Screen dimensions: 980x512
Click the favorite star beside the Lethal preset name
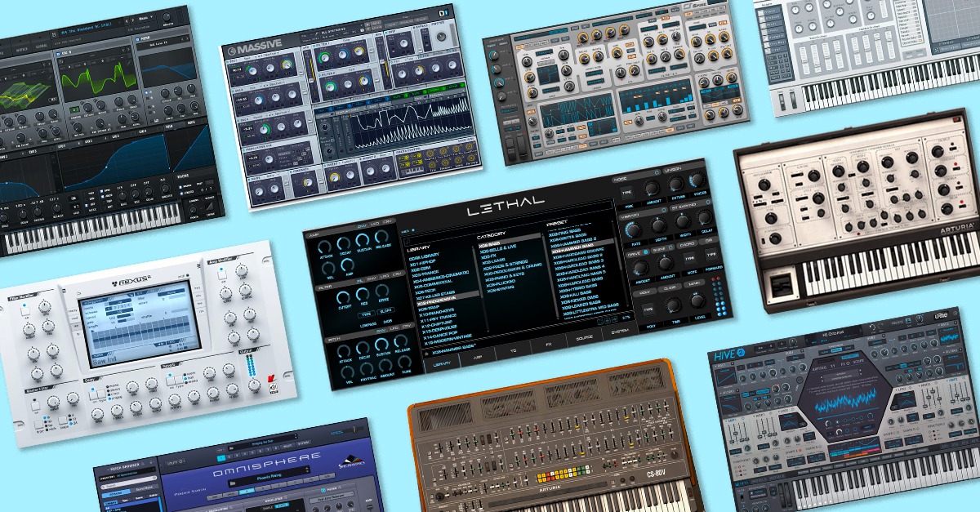428,355
